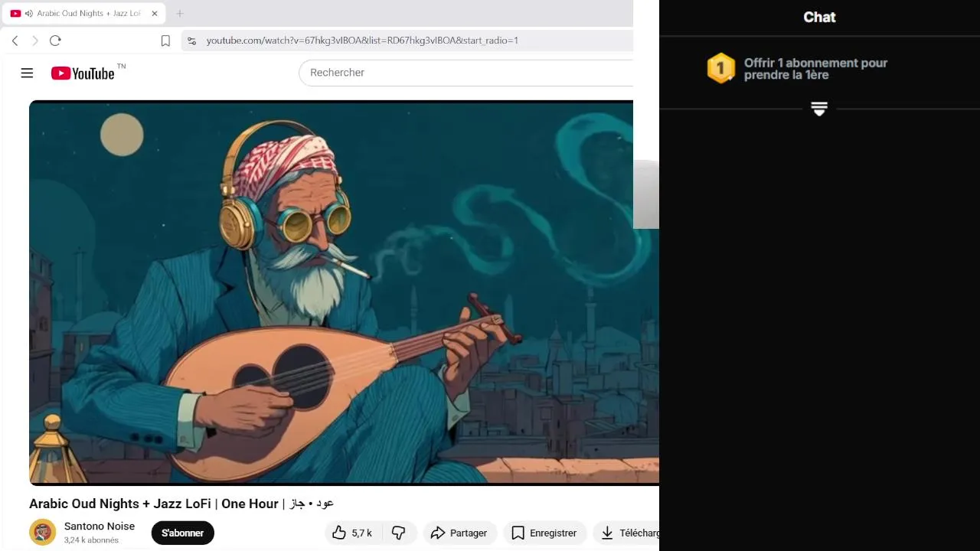Open the Santono Noise channel name link
This screenshot has height=551, width=980.
point(100,526)
